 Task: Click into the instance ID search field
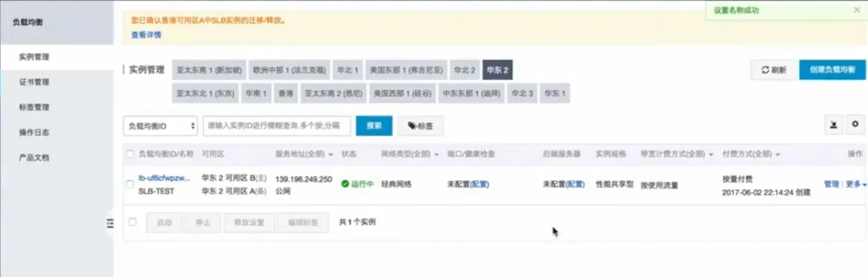(277, 126)
